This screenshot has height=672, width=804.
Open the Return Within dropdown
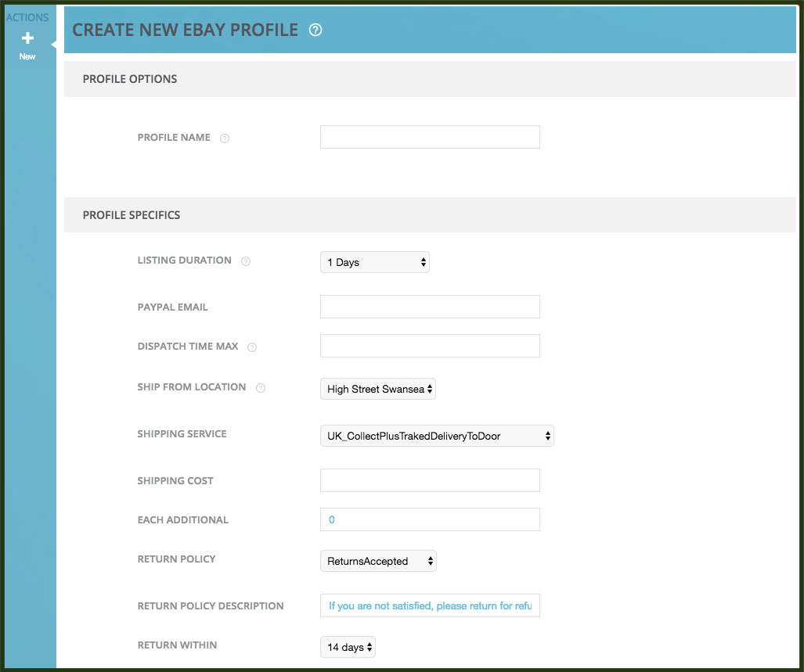[348, 647]
